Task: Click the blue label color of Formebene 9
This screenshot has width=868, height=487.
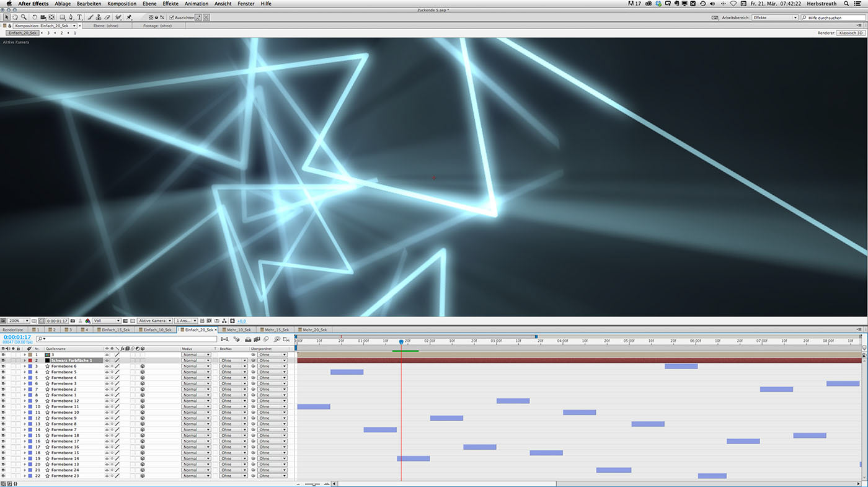Action: (30, 418)
